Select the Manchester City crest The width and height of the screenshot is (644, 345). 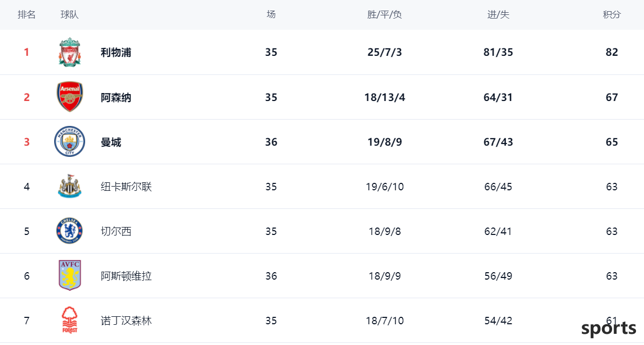pos(70,142)
